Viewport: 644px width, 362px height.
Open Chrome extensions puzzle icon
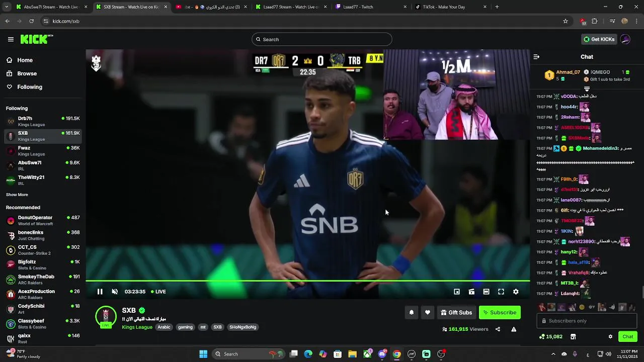click(595, 21)
